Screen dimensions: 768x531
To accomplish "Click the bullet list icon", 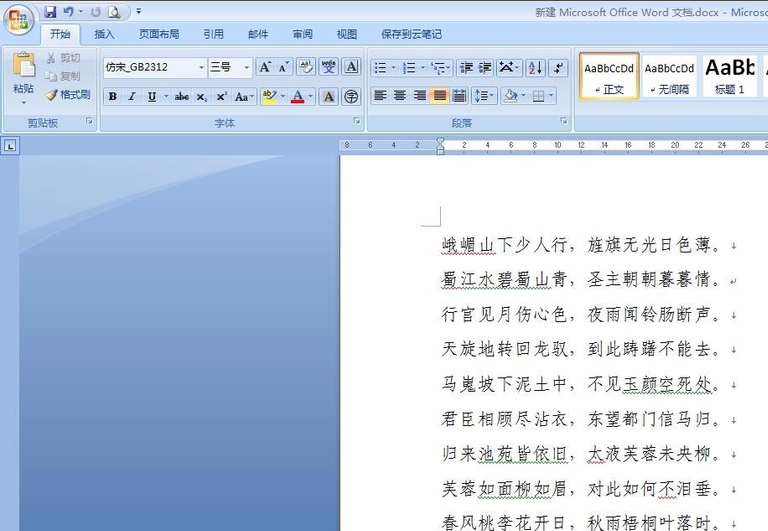I will coord(381,68).
